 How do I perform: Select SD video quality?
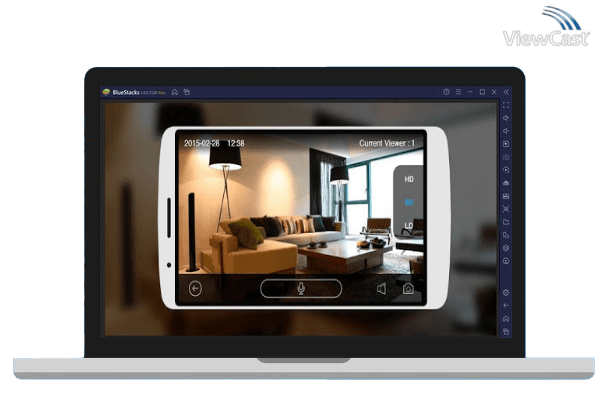coord(408,202)
